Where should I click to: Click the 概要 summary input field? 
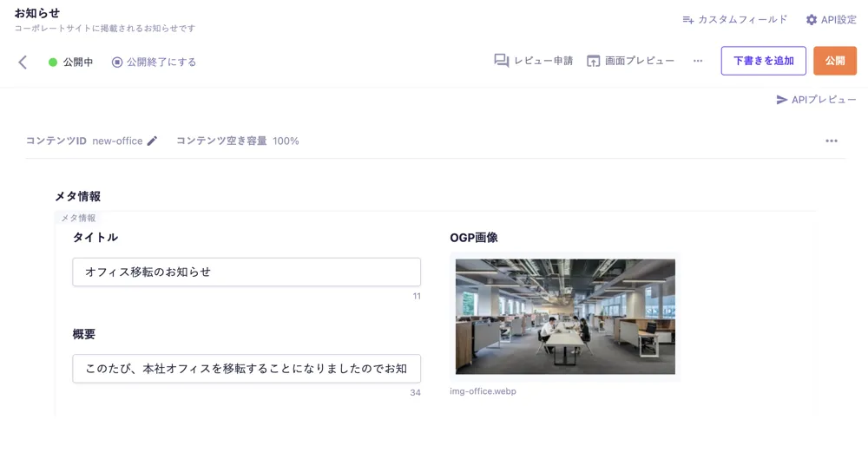tap(247, 369)
